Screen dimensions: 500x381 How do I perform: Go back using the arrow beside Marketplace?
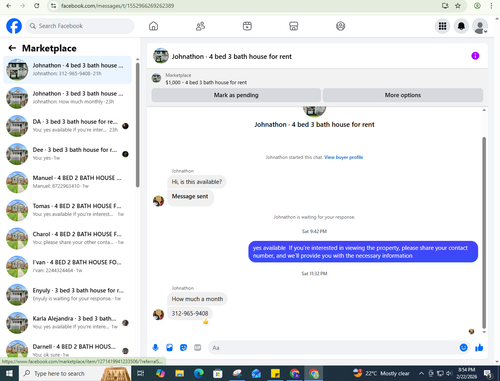coord(12,48)
